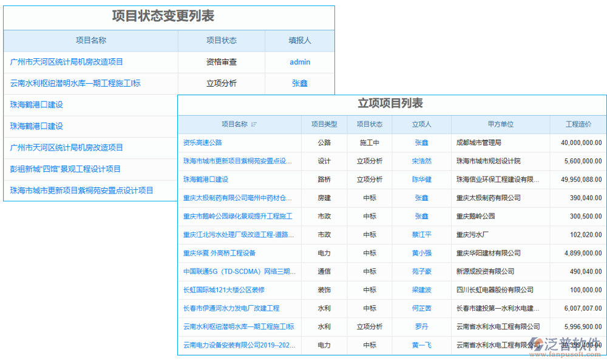Open 何正茵 on the hydropower renovation row
Viewport: 607px width, 364px height.
point(421,308)
